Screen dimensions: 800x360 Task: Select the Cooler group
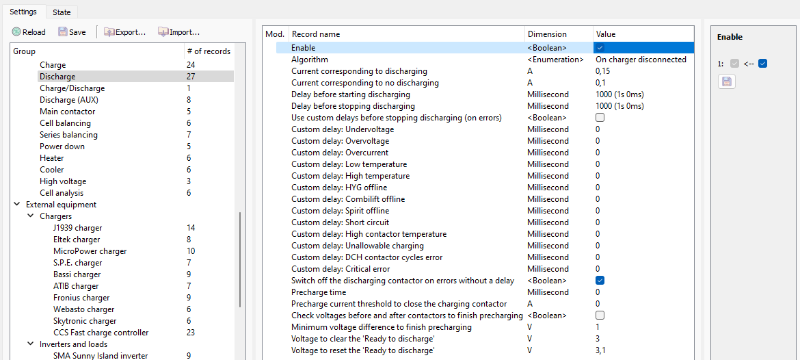(x=52, y=169)
